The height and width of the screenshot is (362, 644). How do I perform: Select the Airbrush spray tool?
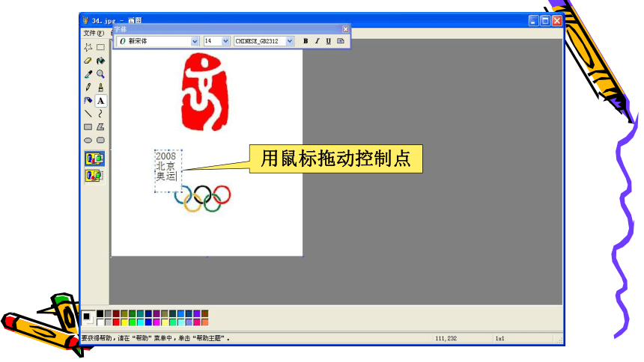(x=88, y=100)
